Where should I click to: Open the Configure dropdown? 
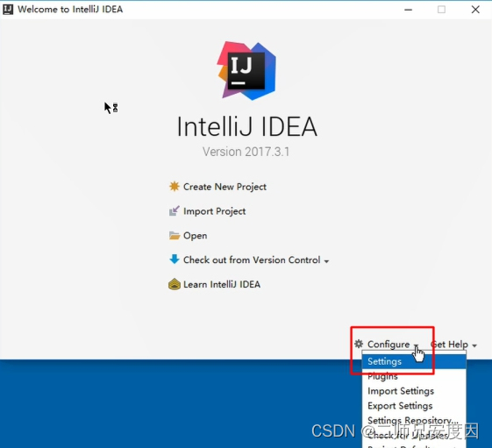[389, 345]
